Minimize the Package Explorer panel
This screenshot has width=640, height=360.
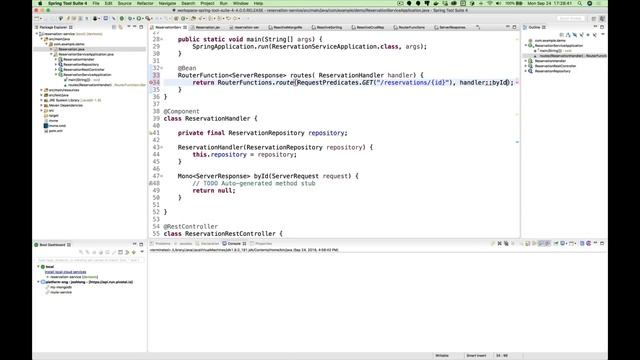(x=135, y=27)
